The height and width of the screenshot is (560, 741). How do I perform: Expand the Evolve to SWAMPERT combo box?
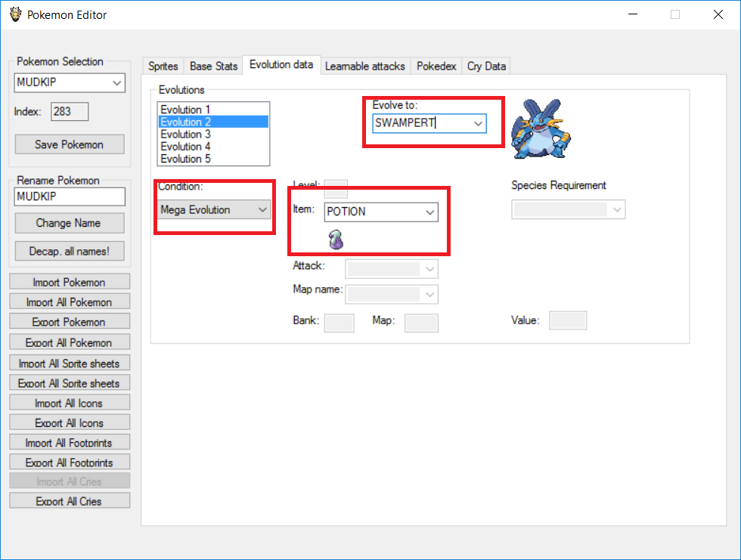click(x=478, y=123)
